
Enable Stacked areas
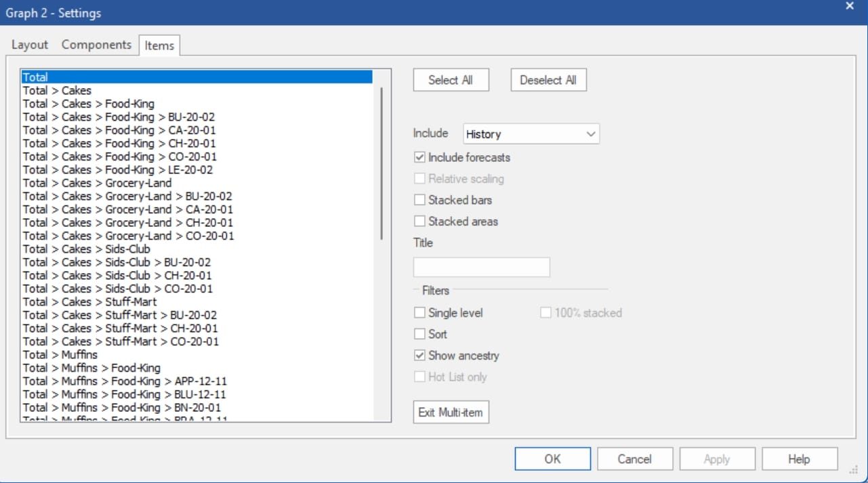click(421, 222)
